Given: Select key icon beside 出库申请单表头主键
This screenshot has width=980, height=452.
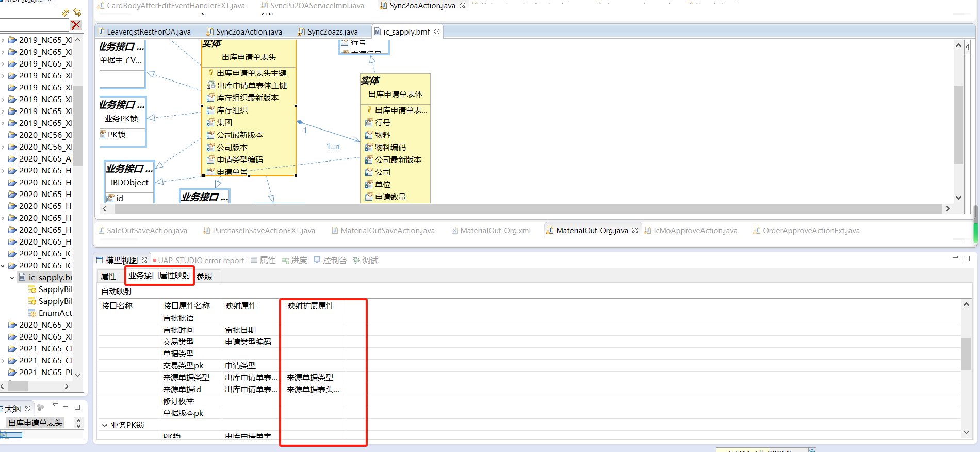Looking at the screenshot, I should (210, 73).
